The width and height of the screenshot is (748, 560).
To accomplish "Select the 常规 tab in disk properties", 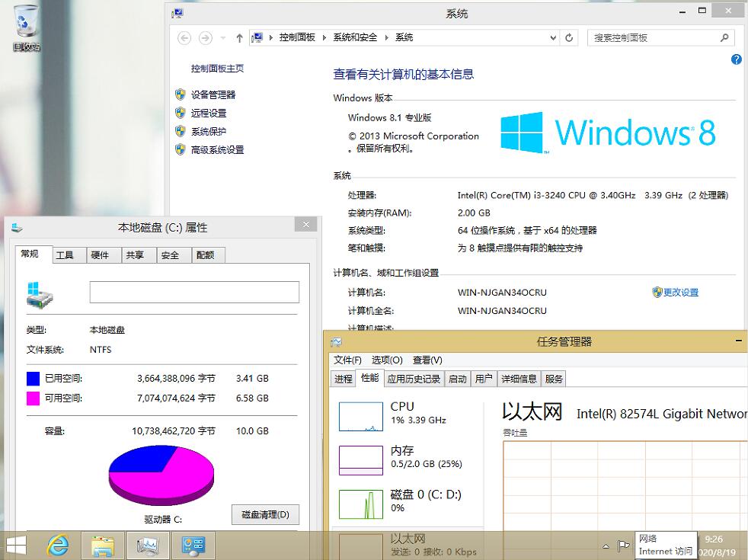I will coord(33,254).
